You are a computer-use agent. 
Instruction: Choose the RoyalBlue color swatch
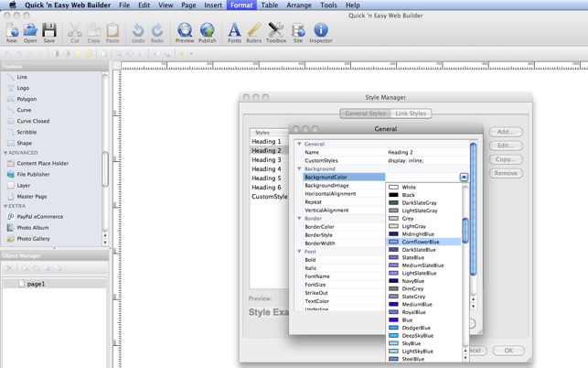coord(413,312)
